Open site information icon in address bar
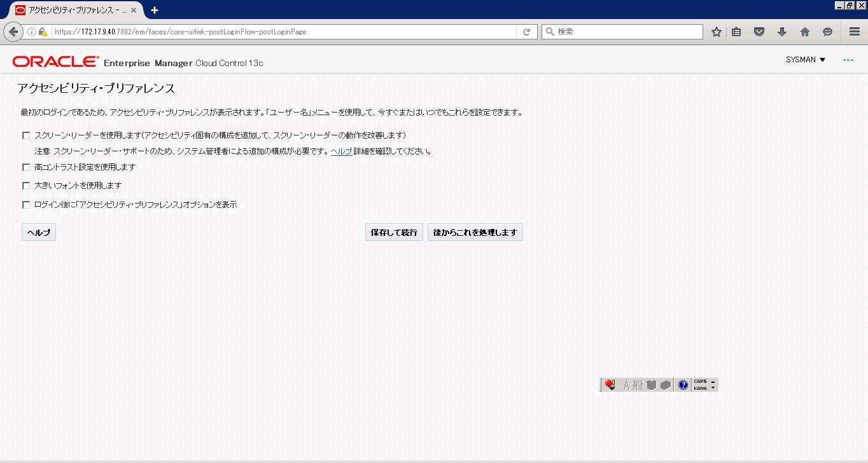Viewport: 868px width, 463px height. tap(32, 32)
